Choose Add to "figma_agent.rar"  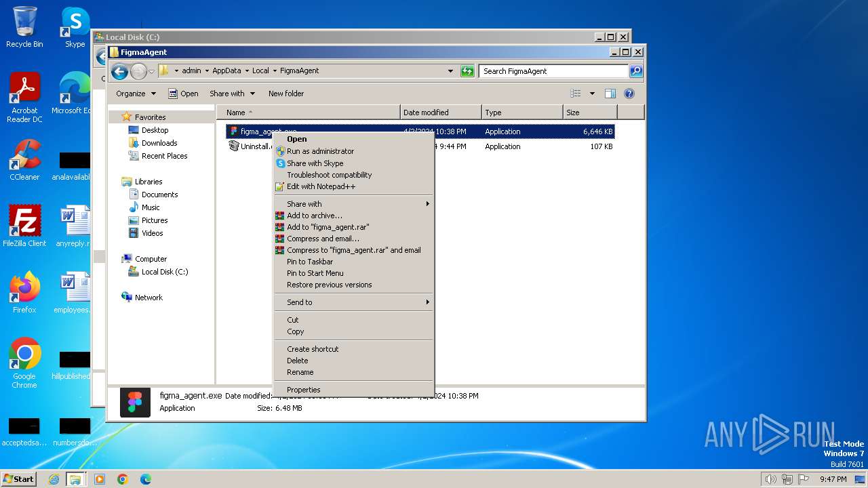pos(353,227)
